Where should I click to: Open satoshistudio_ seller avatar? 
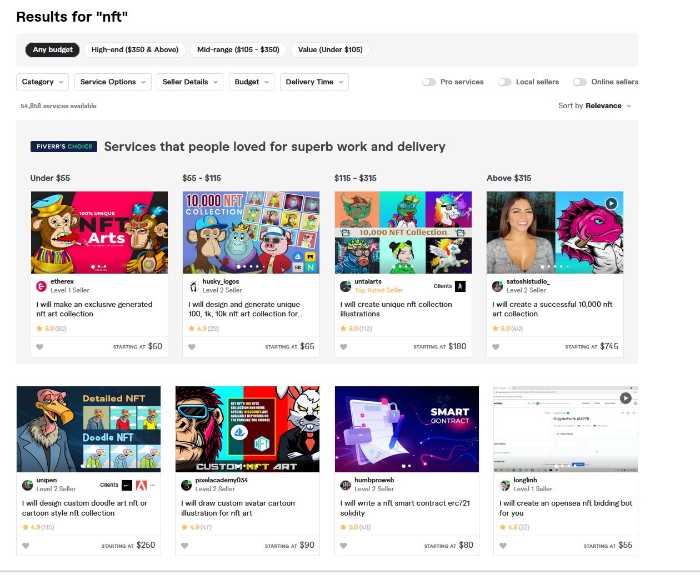(x=497, y=286)
